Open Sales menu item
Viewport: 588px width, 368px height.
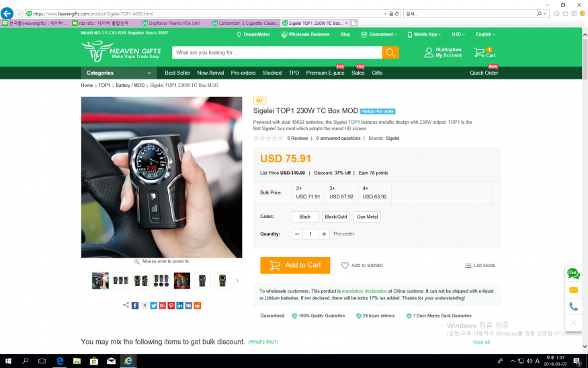[358, 73]
